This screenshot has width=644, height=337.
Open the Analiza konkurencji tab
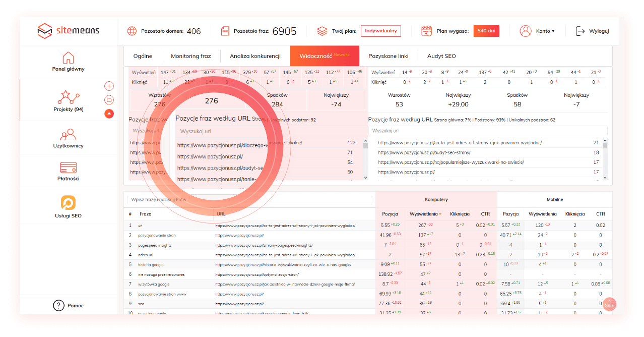pyautogui.click(x=255, y=56)
